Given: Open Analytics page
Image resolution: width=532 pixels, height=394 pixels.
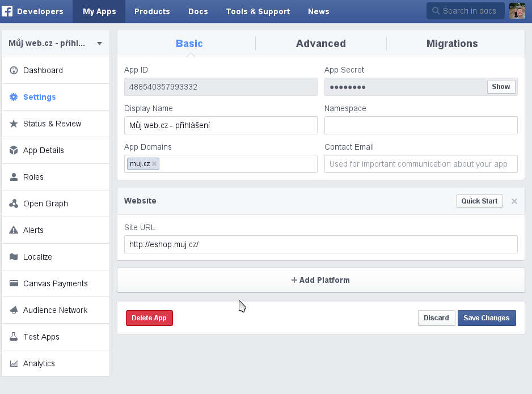Looking at the screenshot, I should tap(56, 363).
